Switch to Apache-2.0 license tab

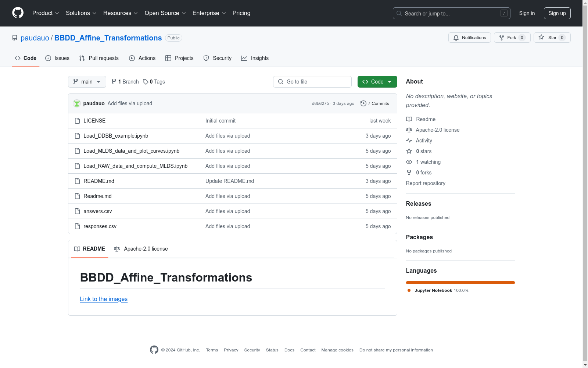click(141, 249)
